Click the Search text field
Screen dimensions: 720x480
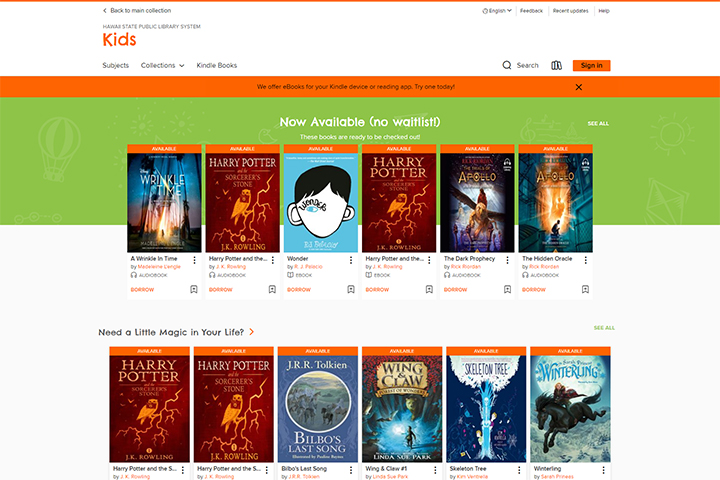click(x=528, y=66)
